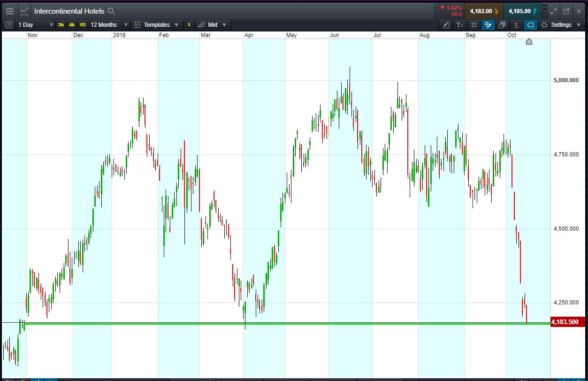The image size is (588, 381).
Task: Select the 1D interval shortcut
Action: [83, 25]
